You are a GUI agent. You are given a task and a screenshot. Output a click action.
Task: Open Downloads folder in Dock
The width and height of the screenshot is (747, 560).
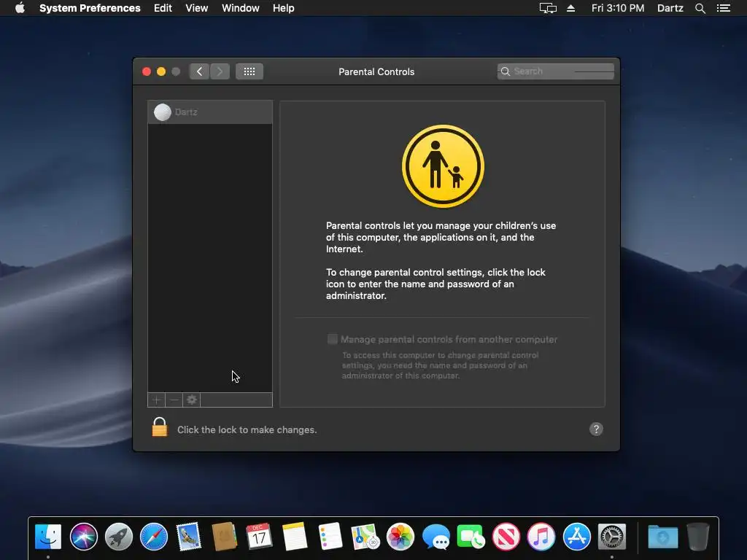662,537
